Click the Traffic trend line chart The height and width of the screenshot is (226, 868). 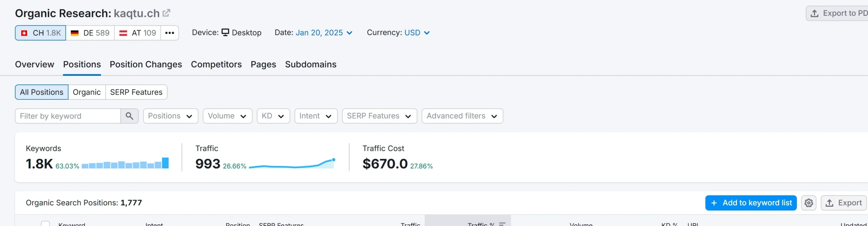click(292, 164)
